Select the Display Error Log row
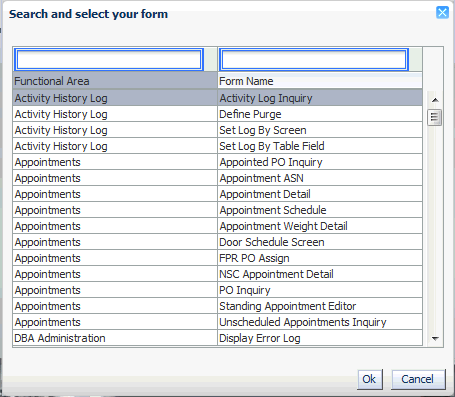The height and width of the screenshot is (397, 455). click(x=217, y=338)
